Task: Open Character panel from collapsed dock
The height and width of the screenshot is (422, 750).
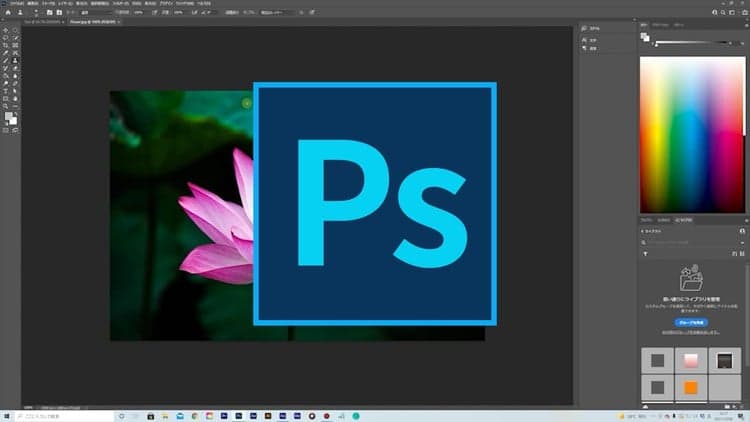Action: (589, 40)
